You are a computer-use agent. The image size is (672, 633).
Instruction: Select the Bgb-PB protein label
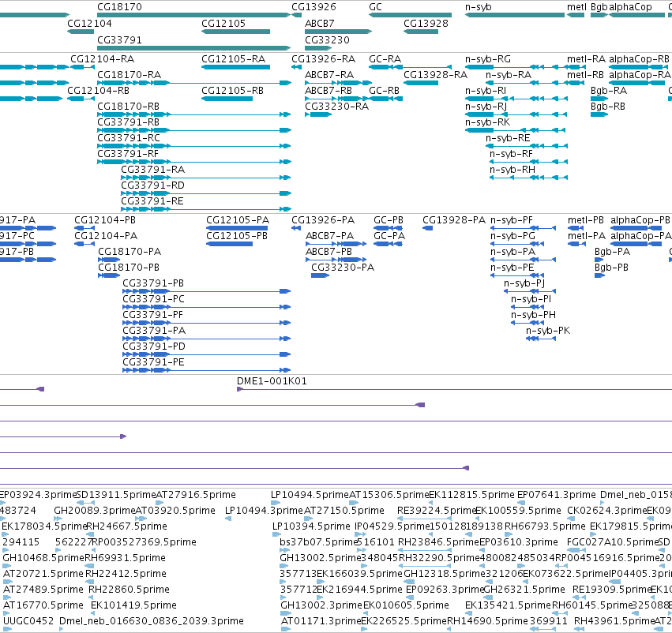[611, 268]
